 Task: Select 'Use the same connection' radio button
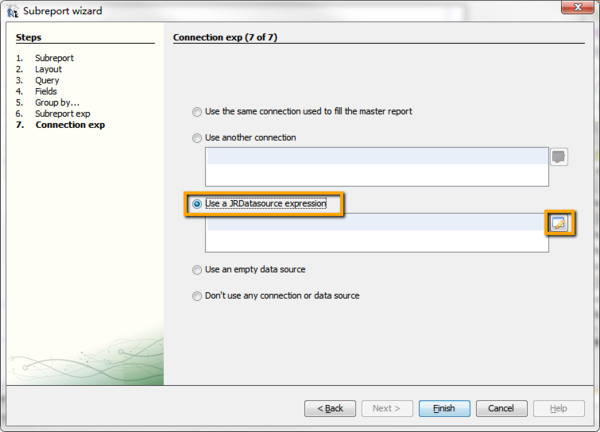pos(197,111)
